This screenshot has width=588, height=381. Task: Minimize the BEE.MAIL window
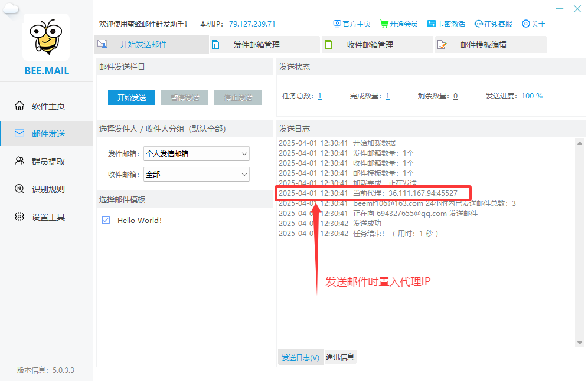(x=560, y=9)
